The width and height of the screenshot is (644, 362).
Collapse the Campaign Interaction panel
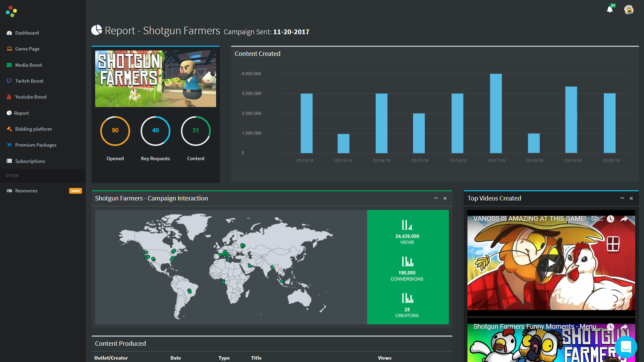(x=436, y=198)
